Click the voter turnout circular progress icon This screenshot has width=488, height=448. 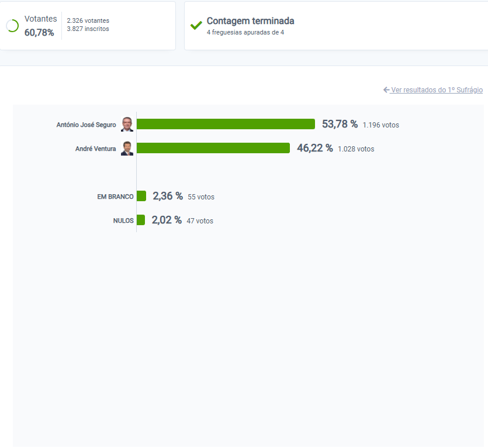[12, 26]
